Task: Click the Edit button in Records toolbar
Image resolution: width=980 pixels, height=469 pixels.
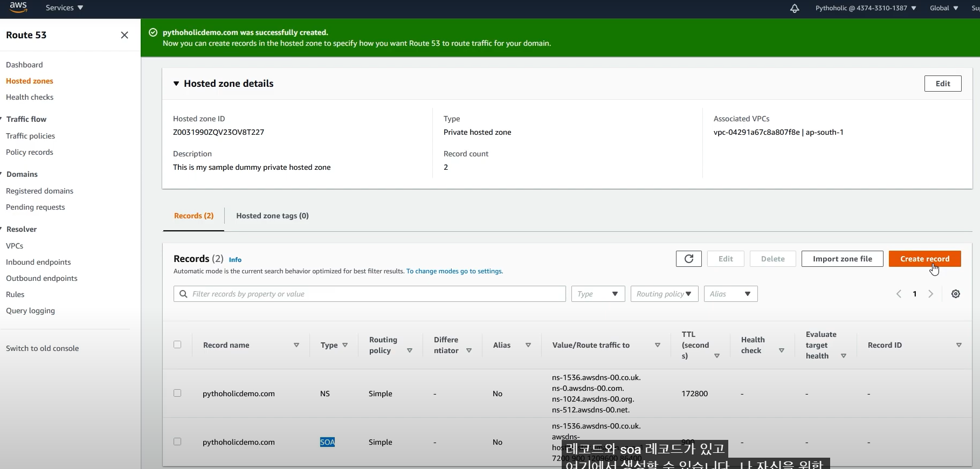Action: point(726,259)
